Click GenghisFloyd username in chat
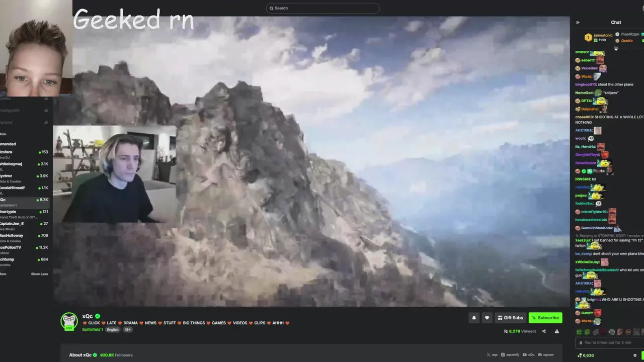The image size is (644, 362). point(588,155)
